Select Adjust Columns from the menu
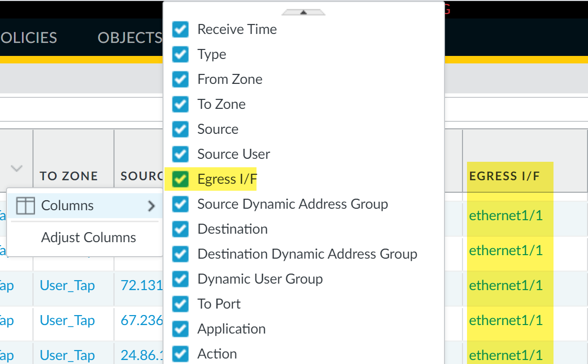The height and width of the screenshot is (364, 588). click(x=88, y=237)
